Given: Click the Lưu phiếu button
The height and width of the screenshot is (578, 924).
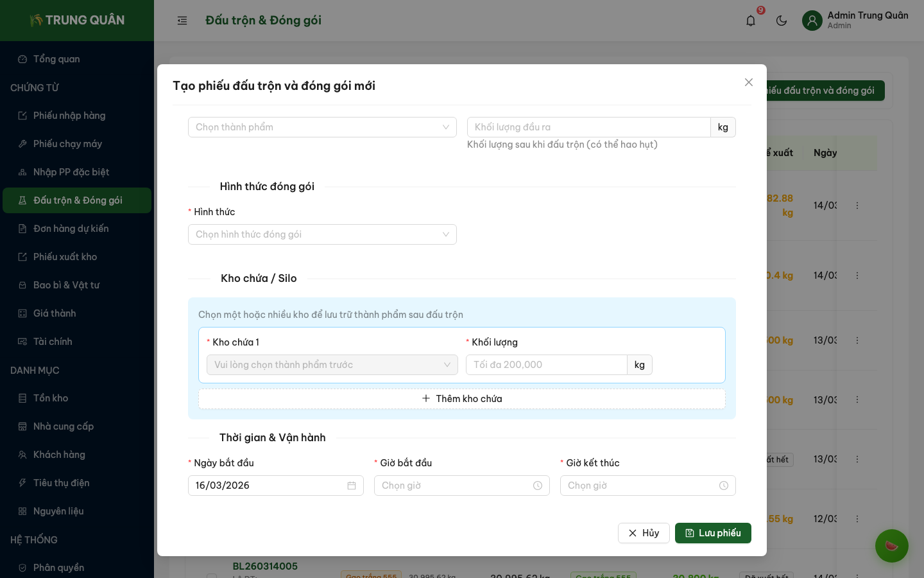Looking at the screenshot, I should point(713,533).
